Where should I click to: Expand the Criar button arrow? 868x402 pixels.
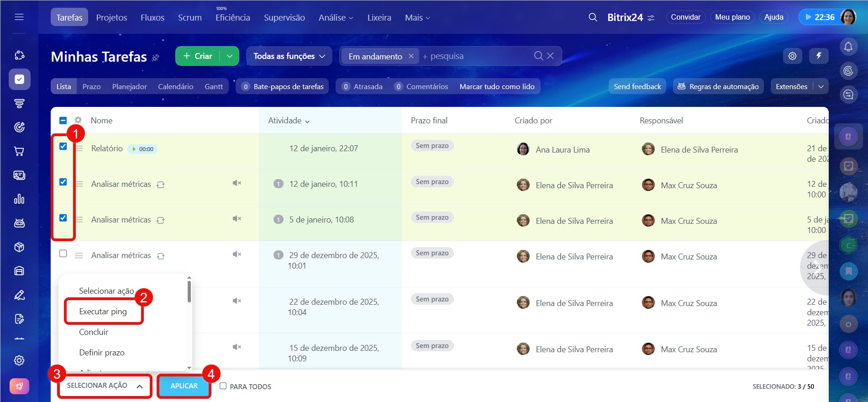[x=230, y=56]
